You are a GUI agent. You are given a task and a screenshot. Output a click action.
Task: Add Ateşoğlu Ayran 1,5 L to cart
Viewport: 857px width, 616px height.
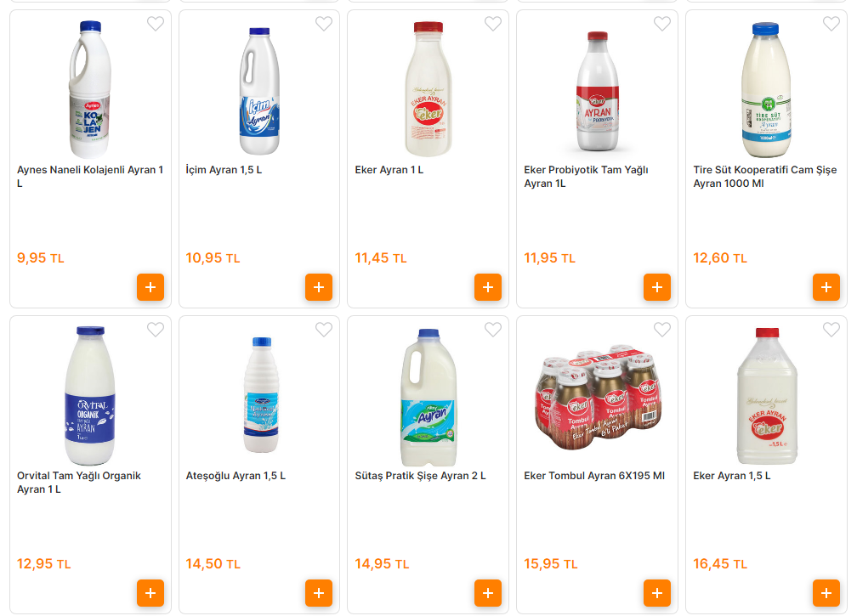click(319, 593)
